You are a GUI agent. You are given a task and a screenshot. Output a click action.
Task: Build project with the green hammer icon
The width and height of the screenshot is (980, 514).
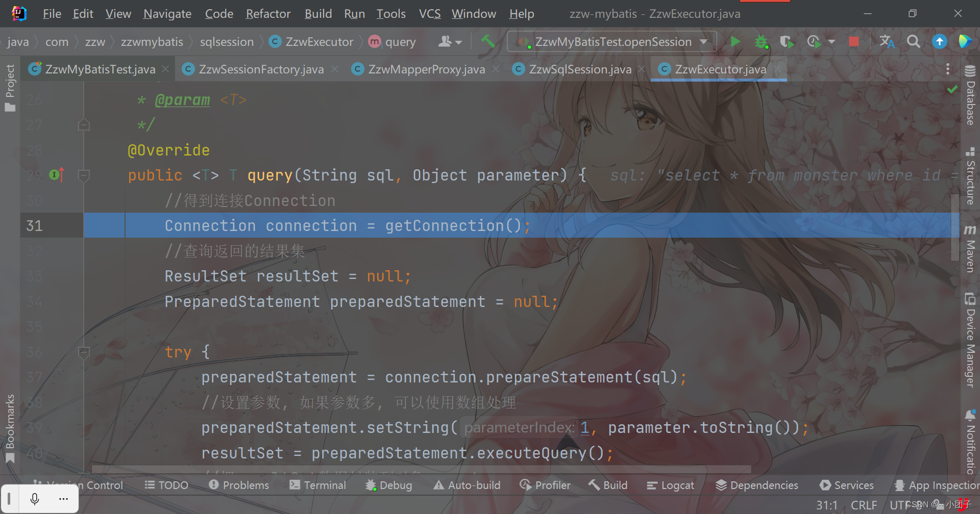pyautogui.click(x=488, y=41)
